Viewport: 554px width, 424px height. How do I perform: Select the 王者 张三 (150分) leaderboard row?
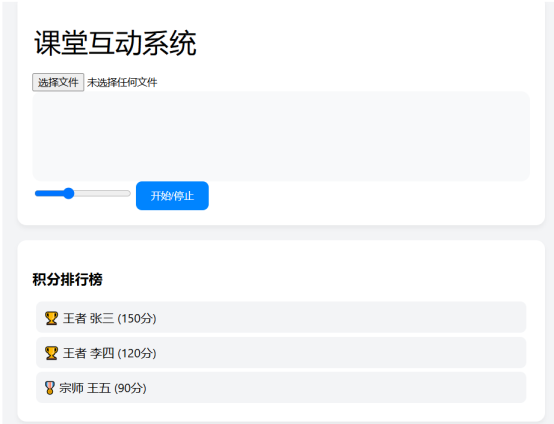[x=281, y=317]
